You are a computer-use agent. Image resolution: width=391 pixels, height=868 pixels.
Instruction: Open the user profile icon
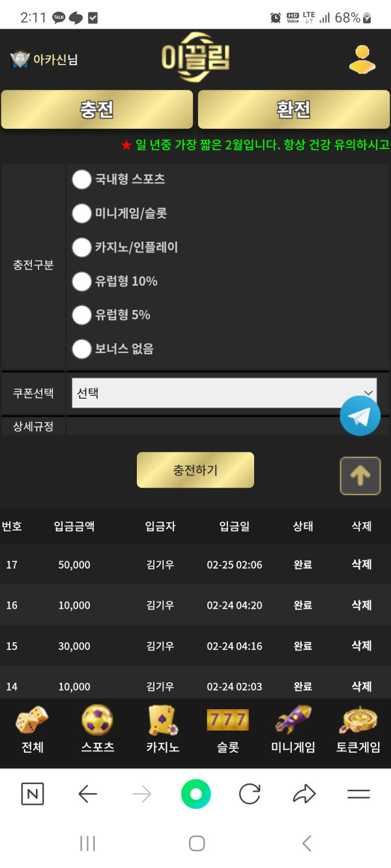tap(362, 59)
